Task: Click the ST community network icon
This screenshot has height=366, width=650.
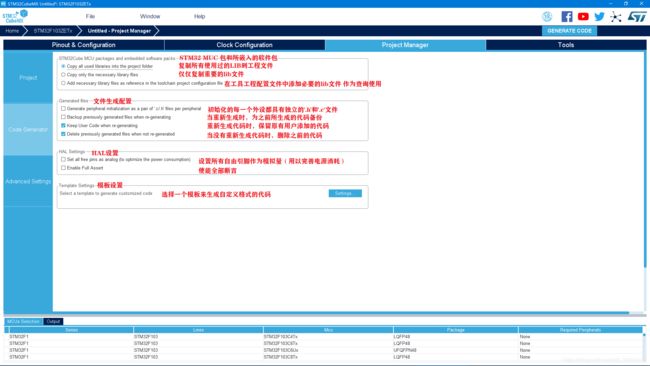Action: pos(616,17)
